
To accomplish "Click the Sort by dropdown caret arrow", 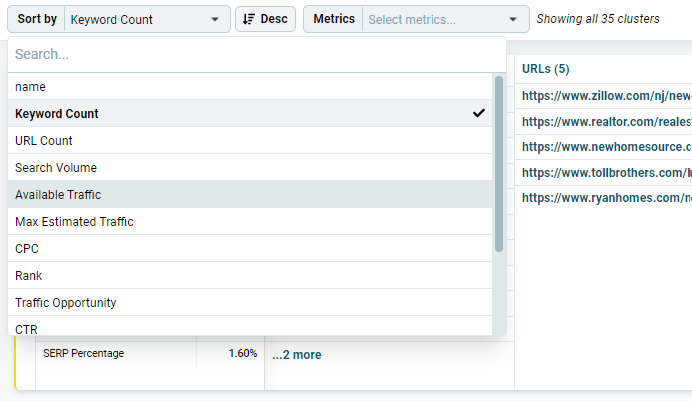I will tap(215, 19).
